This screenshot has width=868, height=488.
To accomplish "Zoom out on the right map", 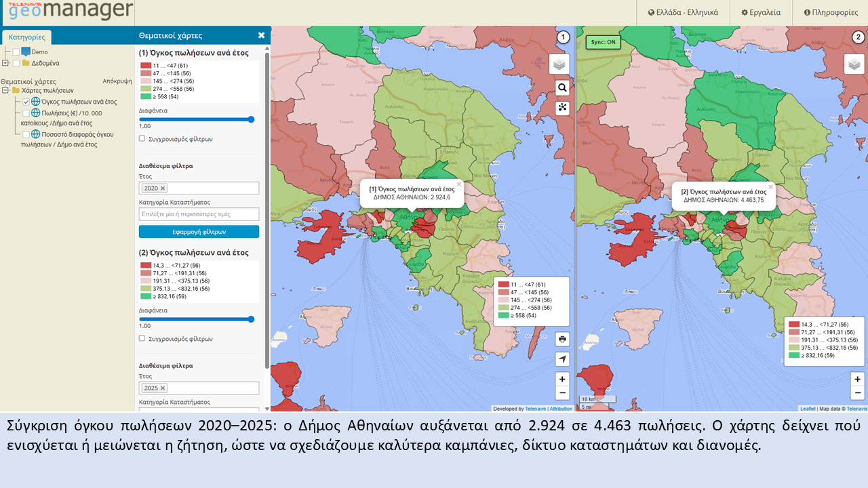I will pyautogui.click(x=858, y=393).
